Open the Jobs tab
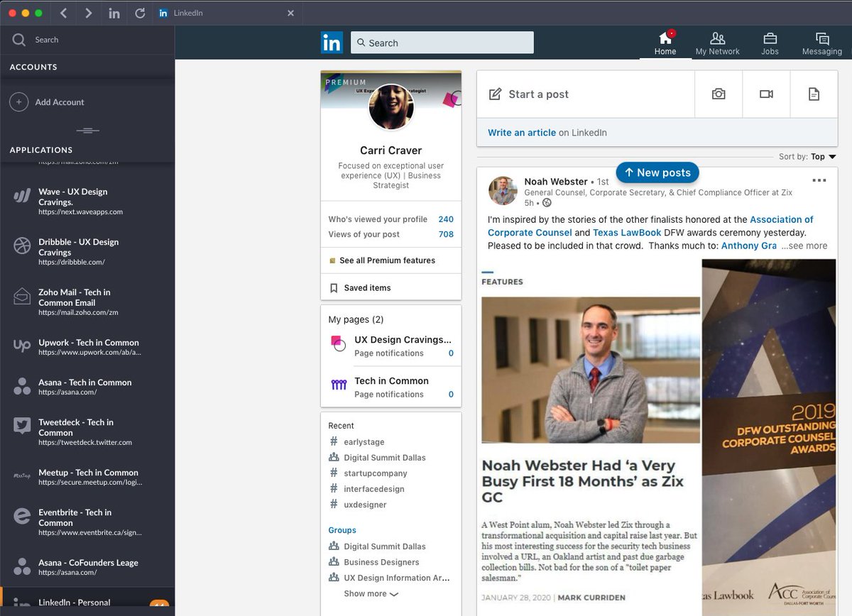The width and height of the screenshot is (852, 616). pyautogui.click(x=770, y=43)
